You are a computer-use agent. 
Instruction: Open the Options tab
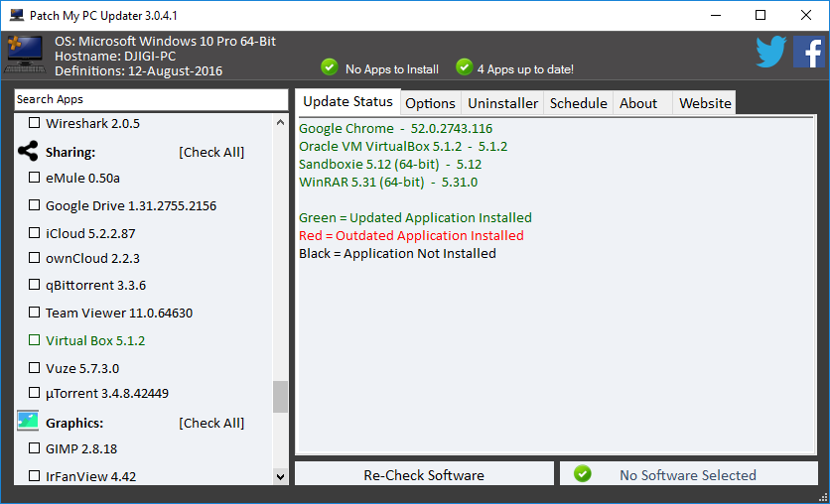430,103
